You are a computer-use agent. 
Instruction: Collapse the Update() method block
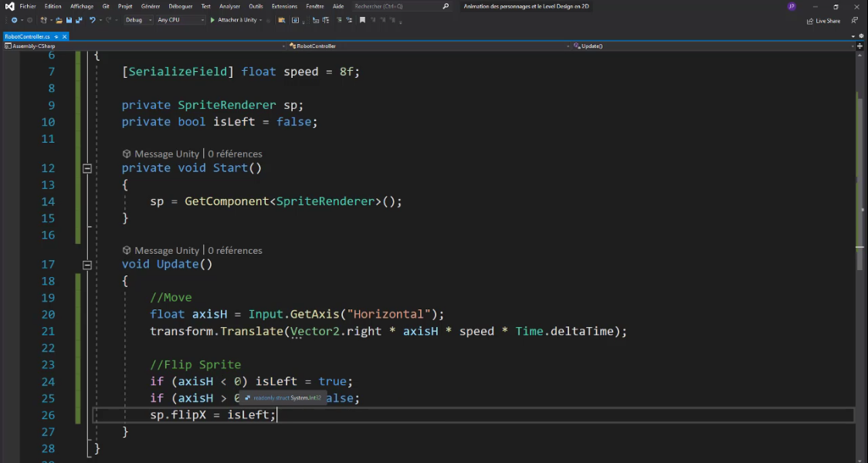click(87, 265)
